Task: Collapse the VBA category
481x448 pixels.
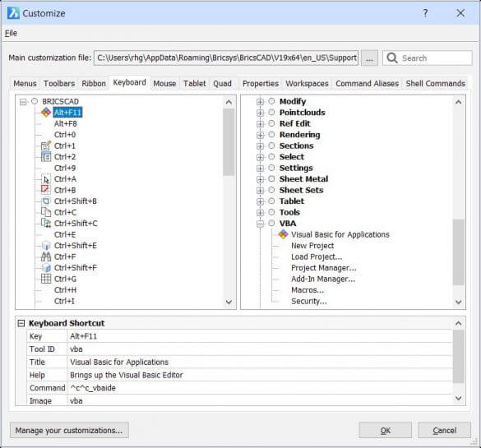Action: [x=260, y=224]
